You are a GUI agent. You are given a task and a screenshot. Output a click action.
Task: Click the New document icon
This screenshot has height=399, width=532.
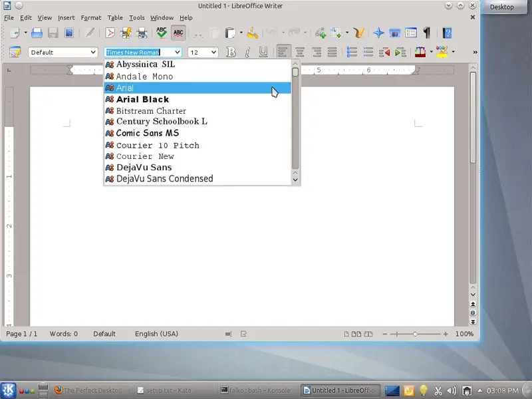15,33
